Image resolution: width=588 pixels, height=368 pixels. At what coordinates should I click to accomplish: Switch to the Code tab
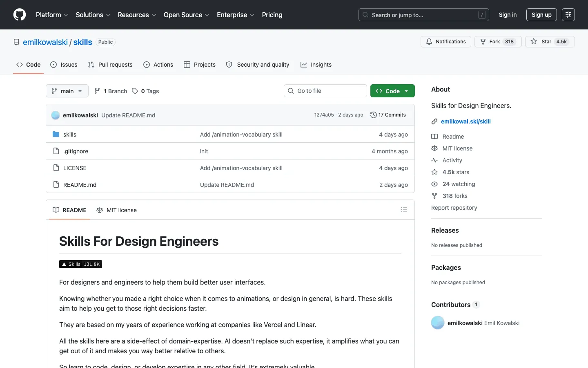[28, 65]
